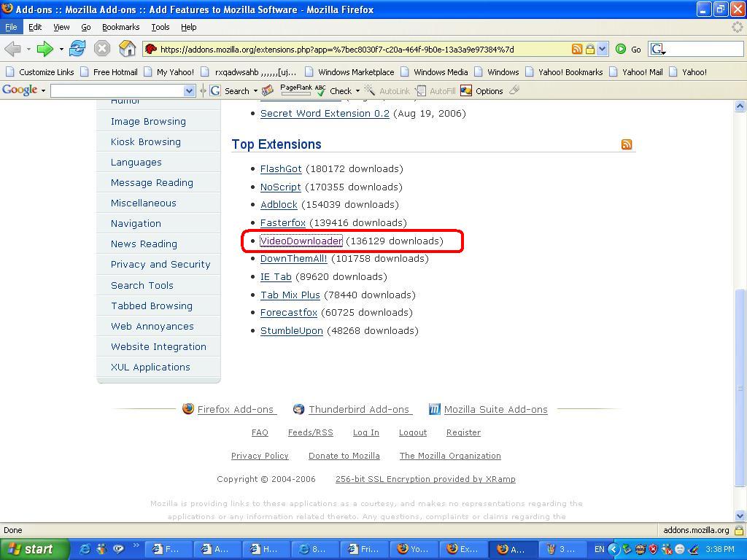Click the site favicon in the address bar
This screenshot has height=560, width=747.
coord(151,49)
